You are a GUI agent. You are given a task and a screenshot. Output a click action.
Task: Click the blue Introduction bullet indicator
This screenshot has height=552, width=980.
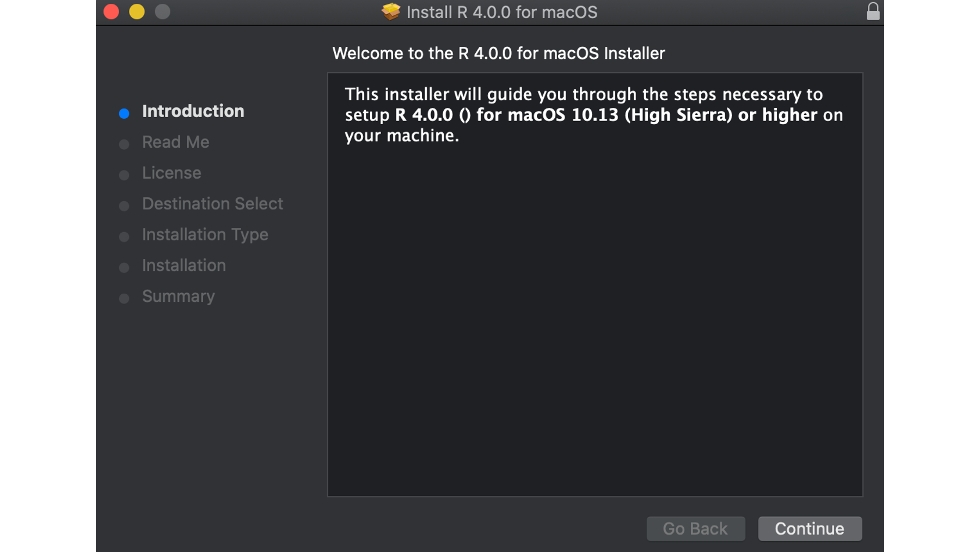pos(124,113)
